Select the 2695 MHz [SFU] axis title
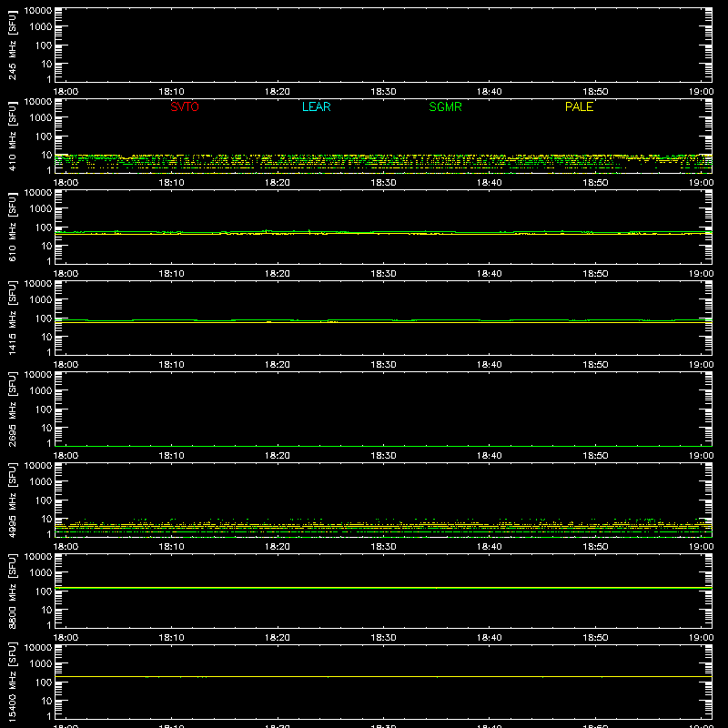This screenshot has width=728, height=728. 12,409
